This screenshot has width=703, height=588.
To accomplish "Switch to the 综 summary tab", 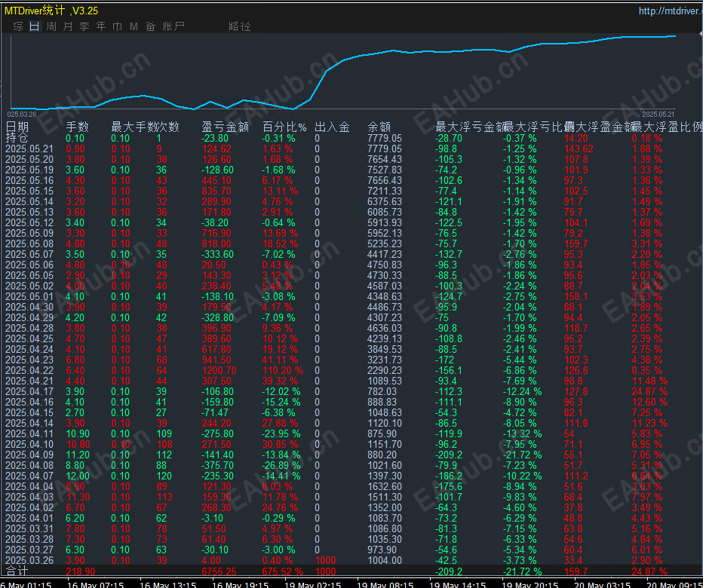I will (18, 26).
